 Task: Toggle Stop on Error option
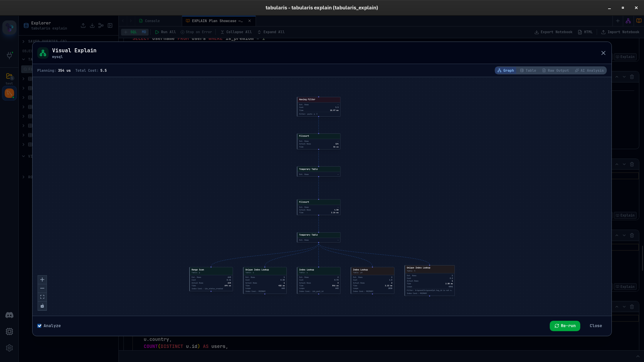(196, 32)
